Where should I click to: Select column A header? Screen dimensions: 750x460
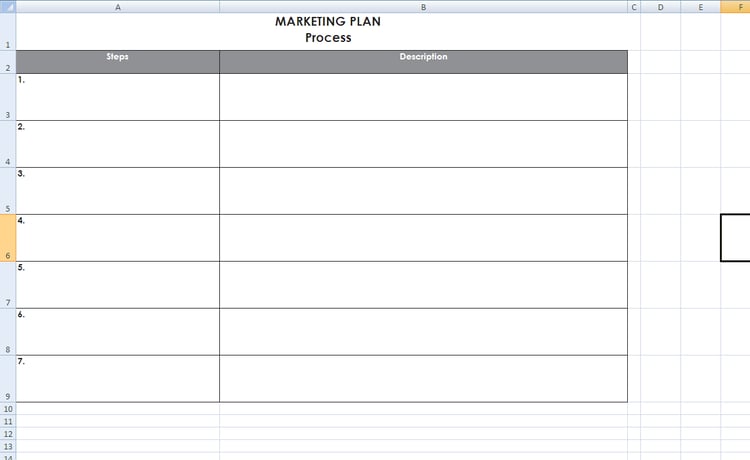coord(118,6)
